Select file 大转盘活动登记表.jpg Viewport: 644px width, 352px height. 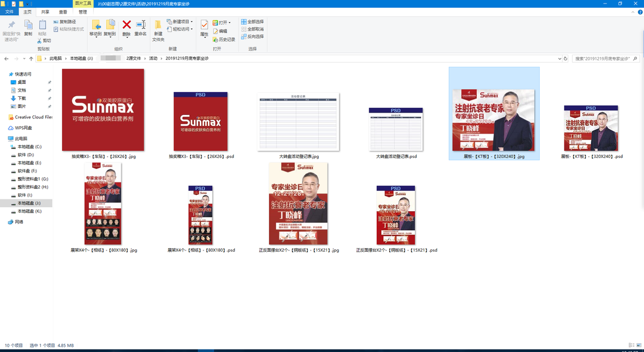point(299,126)
